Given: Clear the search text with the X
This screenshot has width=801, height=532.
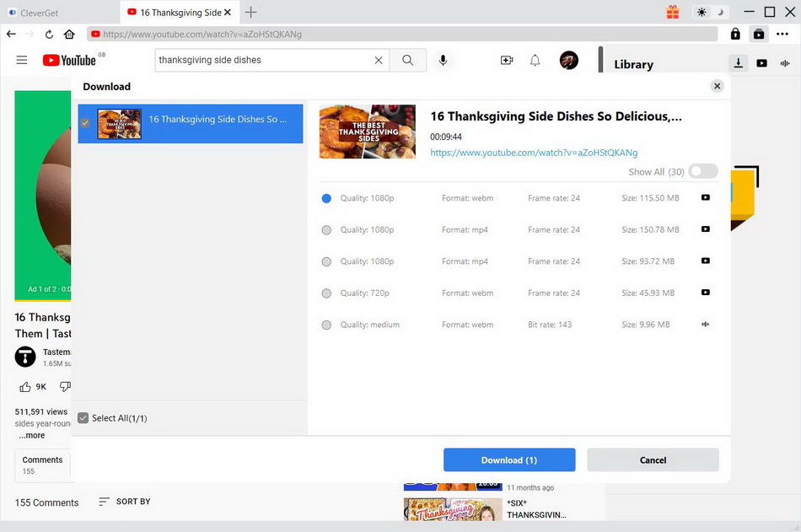Looking at the screenshot, I should coord(379,61).
